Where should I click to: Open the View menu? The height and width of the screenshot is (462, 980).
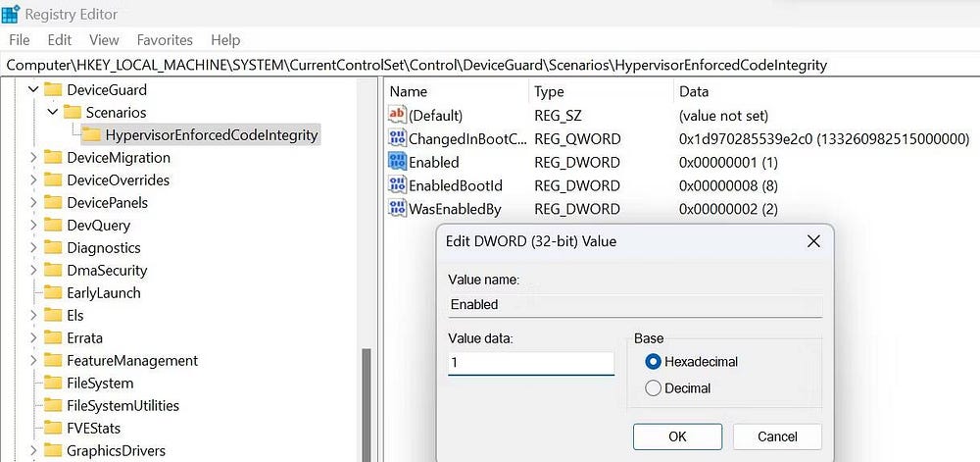(x=104, y=40)
